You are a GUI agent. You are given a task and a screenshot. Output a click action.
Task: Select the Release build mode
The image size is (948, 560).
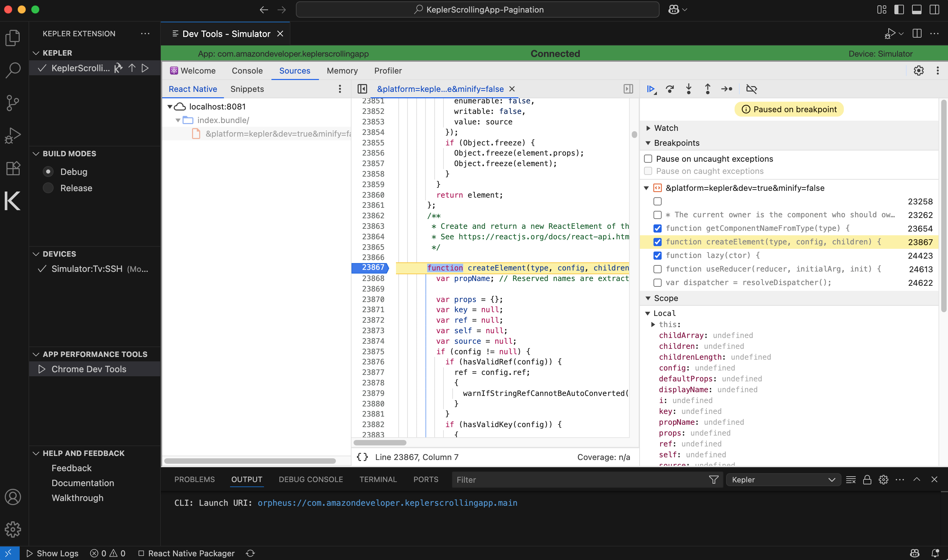[x=48, y=188]
